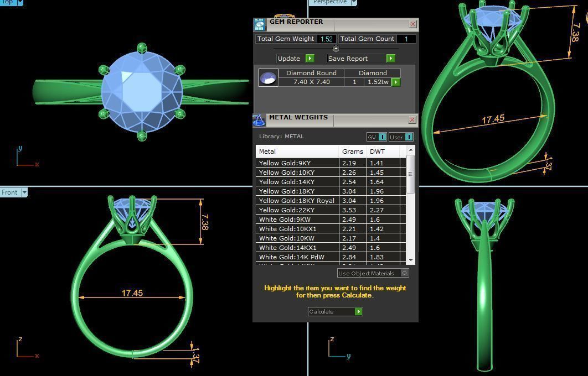Image resolution: width=588 pixels, height=376 pixels.
Task: Click the green arrow next to 1.52tw
Action: [x=396, y=82]
